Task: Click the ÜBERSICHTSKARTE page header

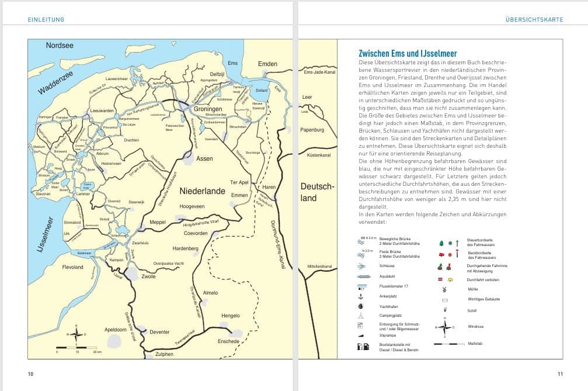Action: pos(534,19)
